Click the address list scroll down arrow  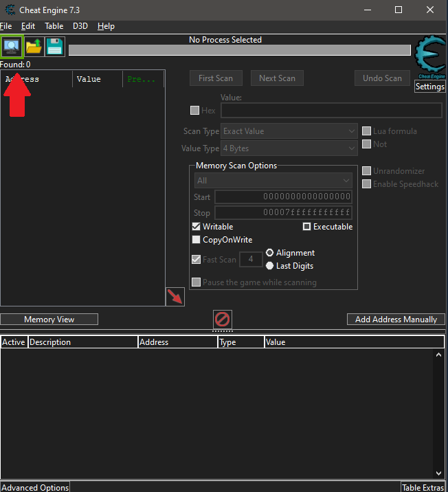pos(438,473)
